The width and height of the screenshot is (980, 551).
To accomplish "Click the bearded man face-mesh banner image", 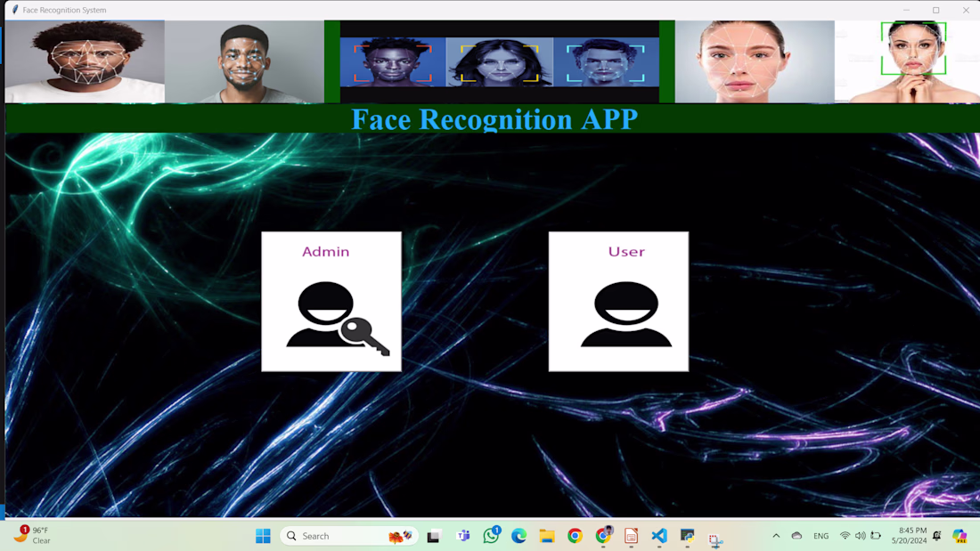I will coord(85,61).
